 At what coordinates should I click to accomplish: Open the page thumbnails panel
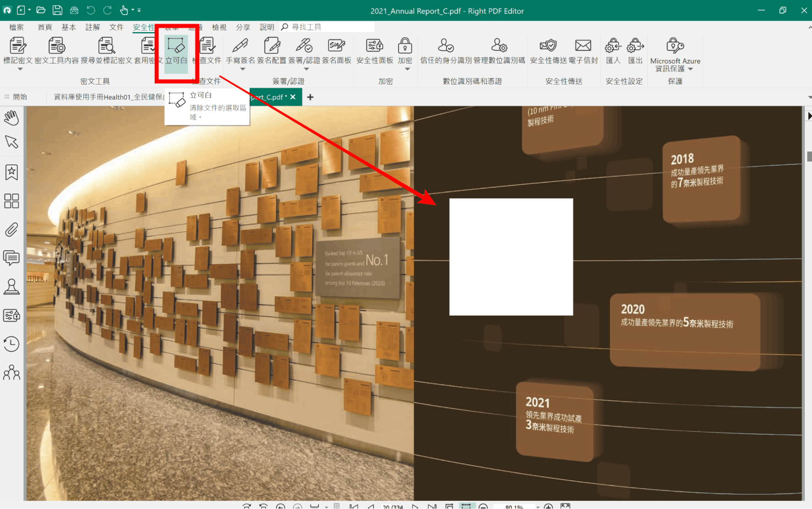(11, 201)
